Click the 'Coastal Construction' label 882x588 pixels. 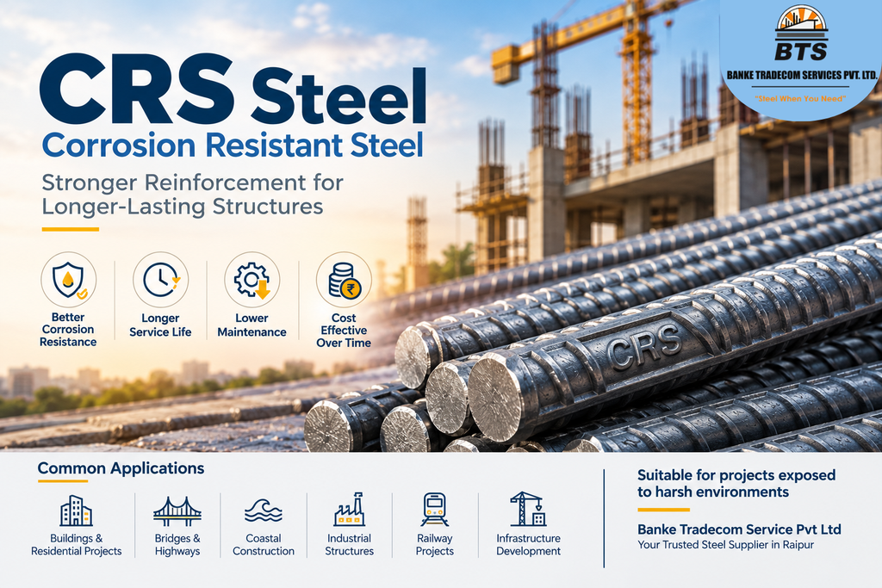click(264, 545)
